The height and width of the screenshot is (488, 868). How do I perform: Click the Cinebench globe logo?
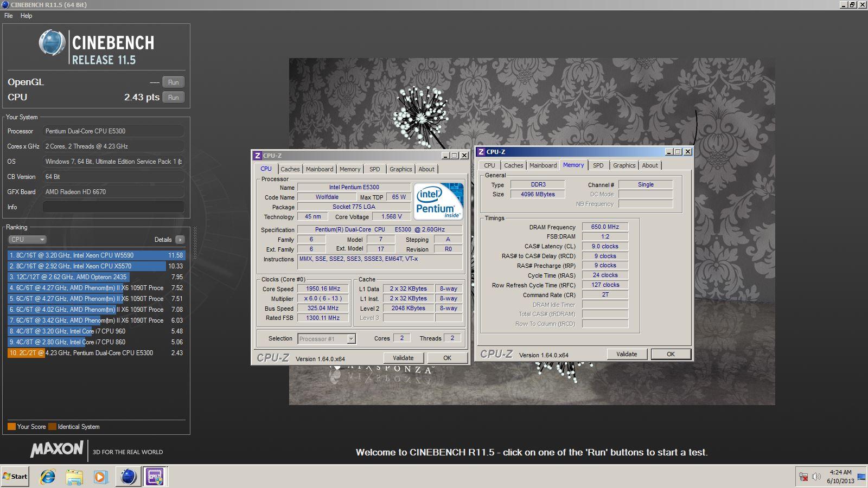52,43
